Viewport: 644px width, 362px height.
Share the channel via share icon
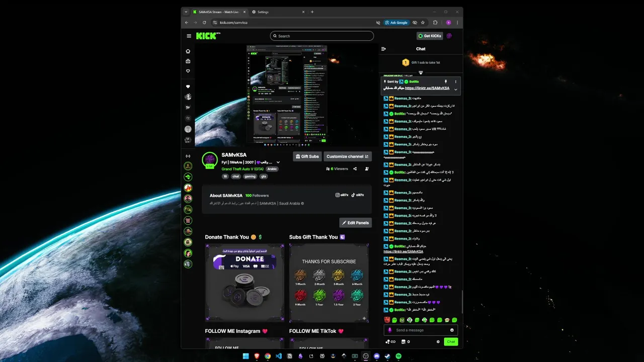(x=355, y=169)
